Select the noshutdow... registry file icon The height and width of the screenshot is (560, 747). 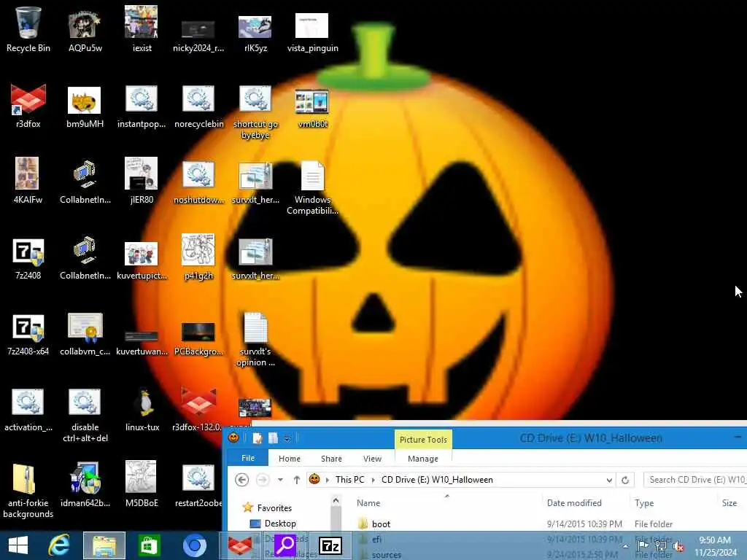[198, 181]
